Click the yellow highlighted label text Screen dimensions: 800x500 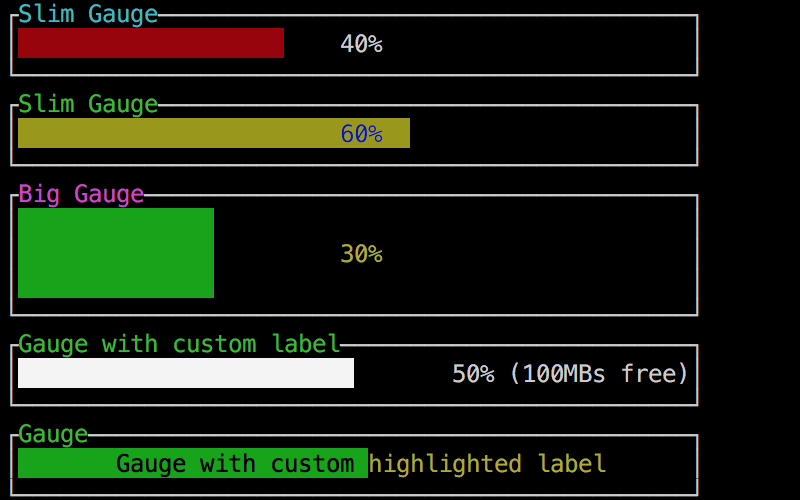487,464
